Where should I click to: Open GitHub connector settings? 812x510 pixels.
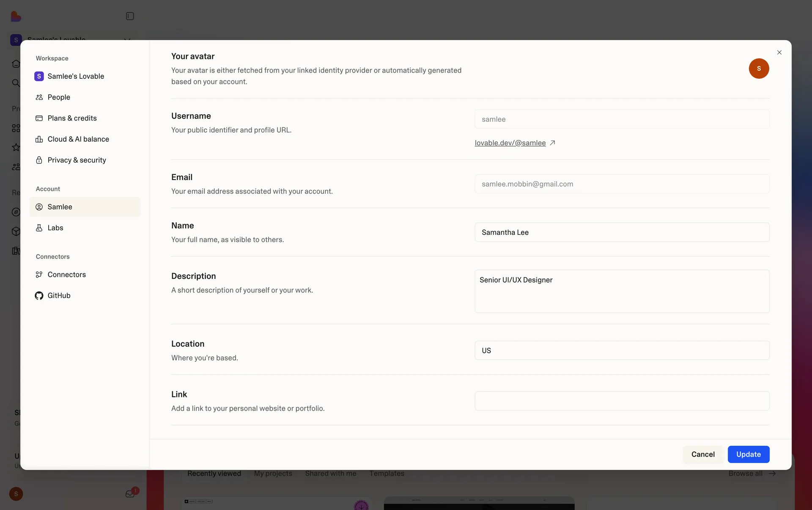[59, 295]
